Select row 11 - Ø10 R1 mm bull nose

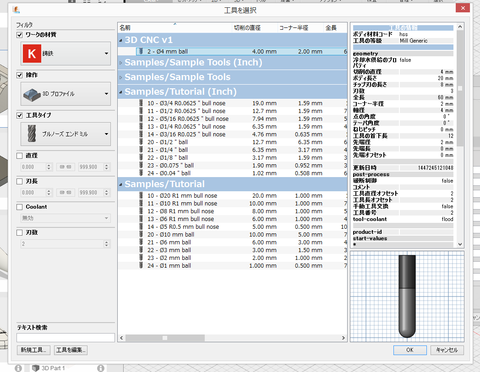click(x=233, y=203)
